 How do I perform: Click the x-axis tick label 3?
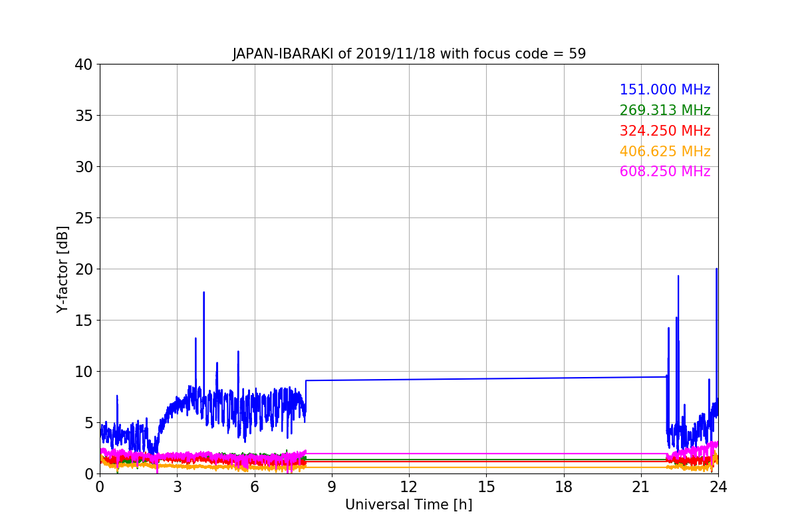tap(177, 486)
